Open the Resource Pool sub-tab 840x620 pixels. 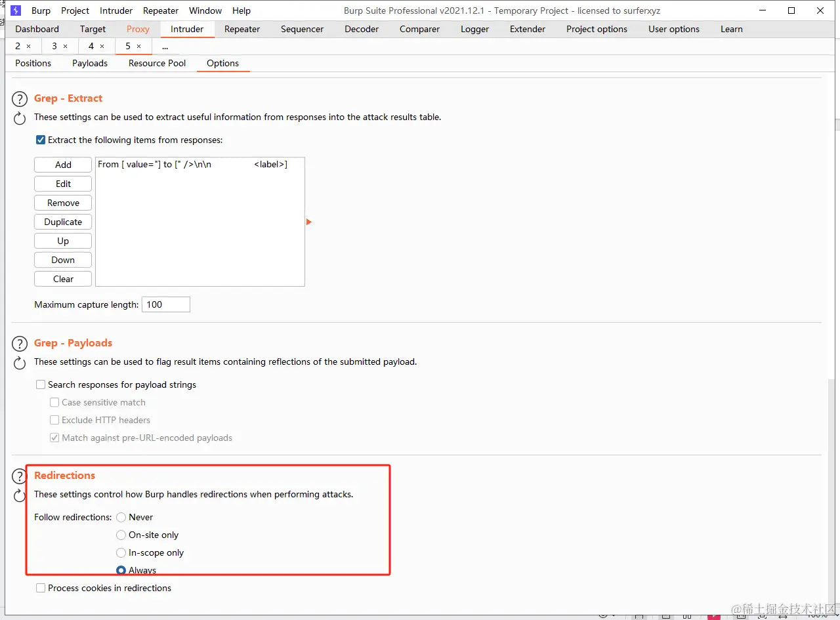[157, 63]
